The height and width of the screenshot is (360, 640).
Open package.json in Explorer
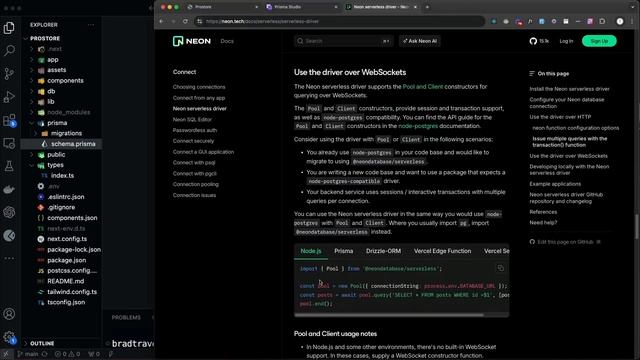tap(67, 260)
